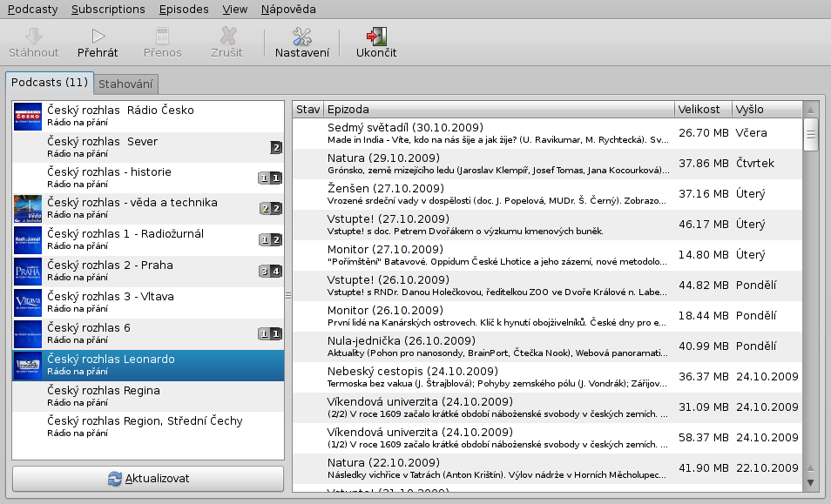Click the pane splitter handle between lists

coord(288,295)
